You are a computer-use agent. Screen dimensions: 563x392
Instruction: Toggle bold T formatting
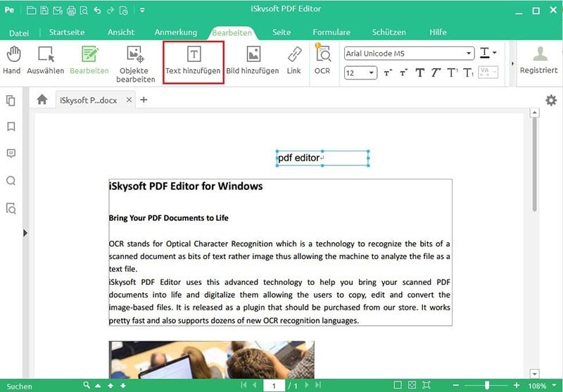click(419, 73)
